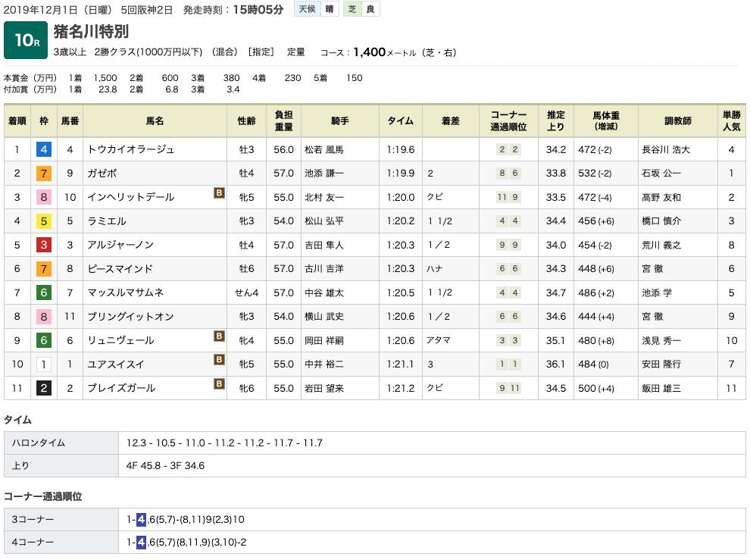
Task: Select jockey 池添 謙一
Action: click(323, 174)
